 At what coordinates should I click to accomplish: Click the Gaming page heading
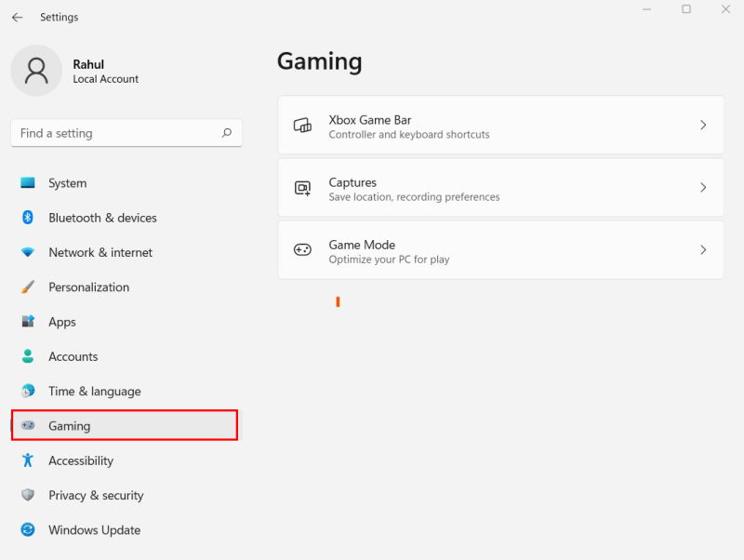click(x=319, y=61)
